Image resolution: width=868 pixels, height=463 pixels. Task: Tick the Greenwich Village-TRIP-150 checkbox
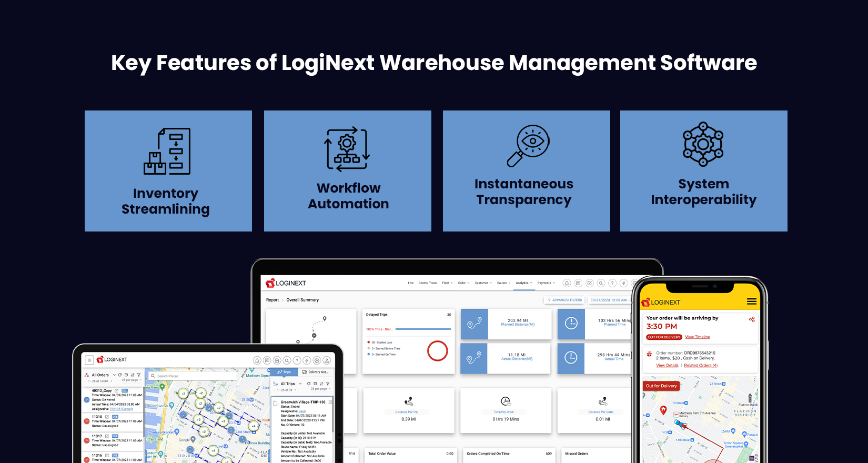[275, 404]
